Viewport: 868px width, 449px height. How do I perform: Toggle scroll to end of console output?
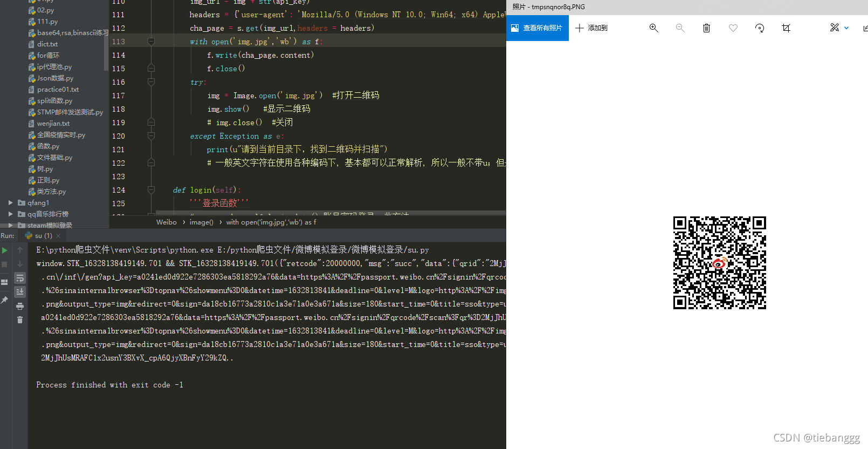20,292
